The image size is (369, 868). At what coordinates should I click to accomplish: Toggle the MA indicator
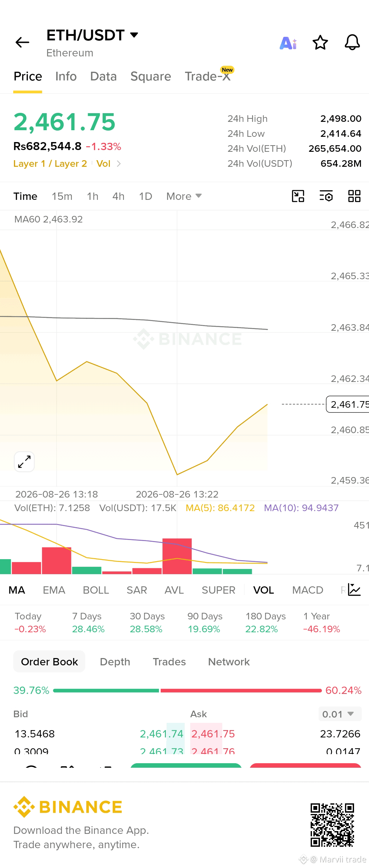coord(17,590)
